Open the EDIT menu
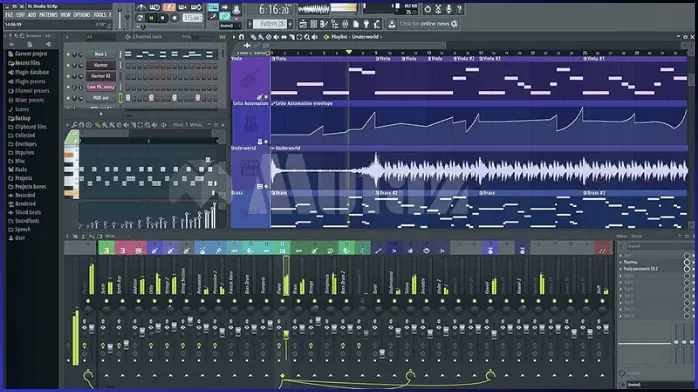Image resolution: width=698 pixels, height=392 pixels. pos(20,15)
